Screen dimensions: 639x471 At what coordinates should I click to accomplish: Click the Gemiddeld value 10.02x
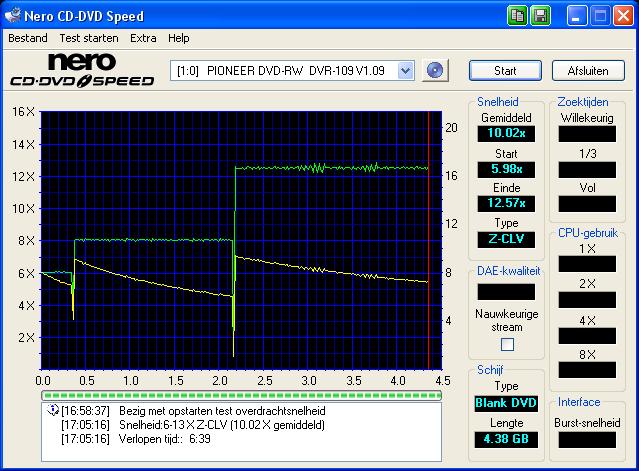pyautogui.click(x=506, y=133)
